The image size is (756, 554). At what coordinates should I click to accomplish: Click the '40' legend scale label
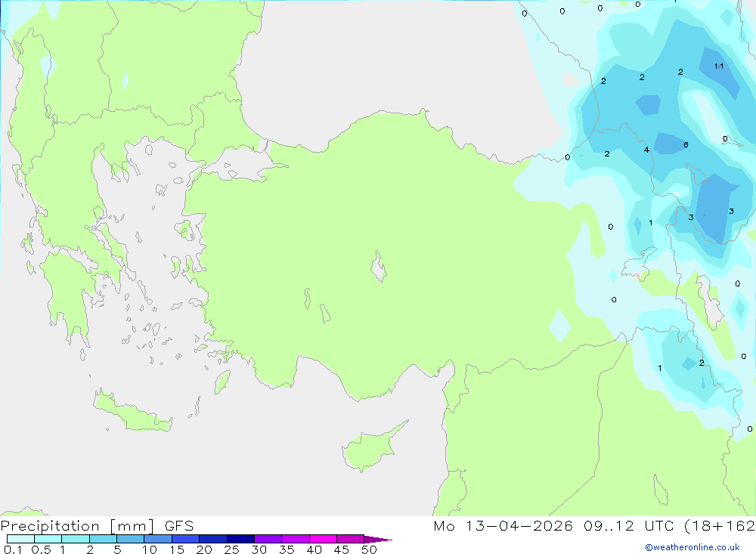(x=314, y=549)
